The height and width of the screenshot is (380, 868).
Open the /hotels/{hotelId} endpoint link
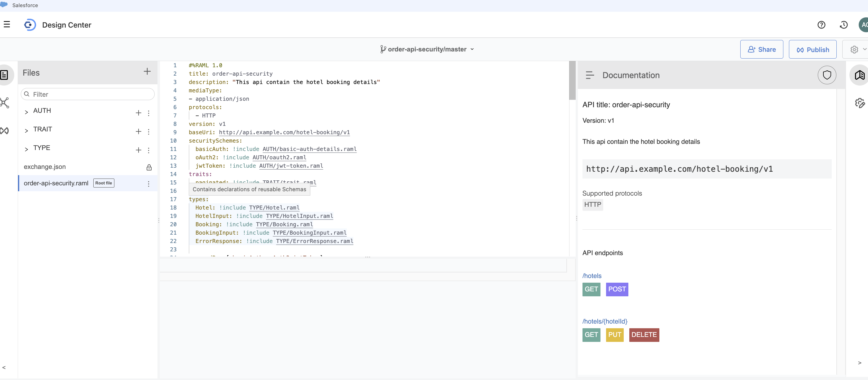[x=604, y=321]
